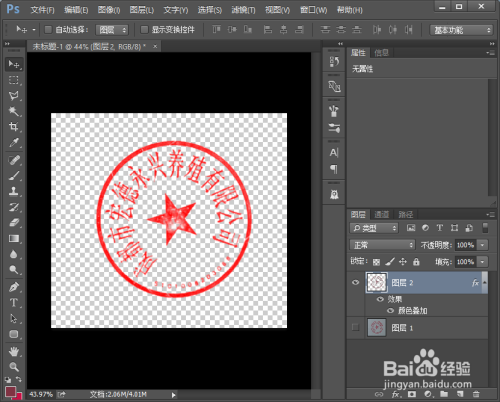Open the History panel icon

pos(334,61)
